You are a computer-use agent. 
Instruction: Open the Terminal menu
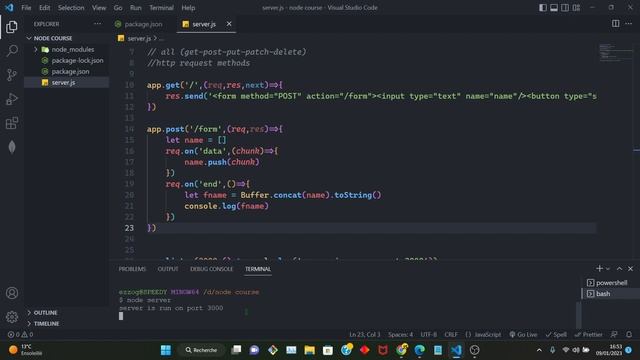pos(161,8)
